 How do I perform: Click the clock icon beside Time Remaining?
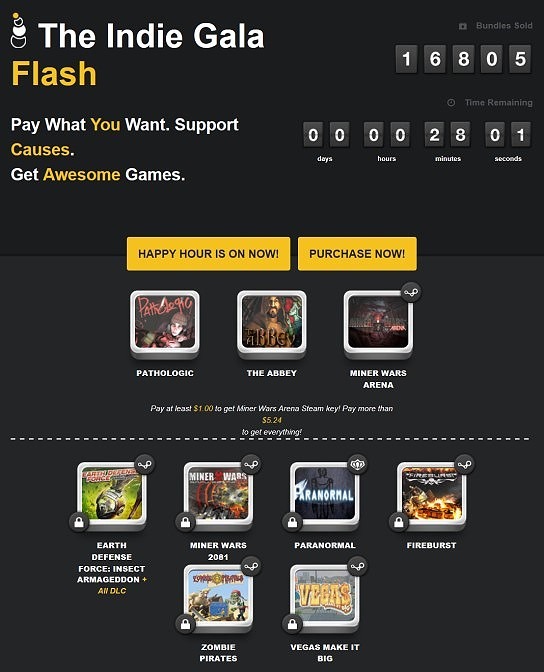tap(451, 102)
